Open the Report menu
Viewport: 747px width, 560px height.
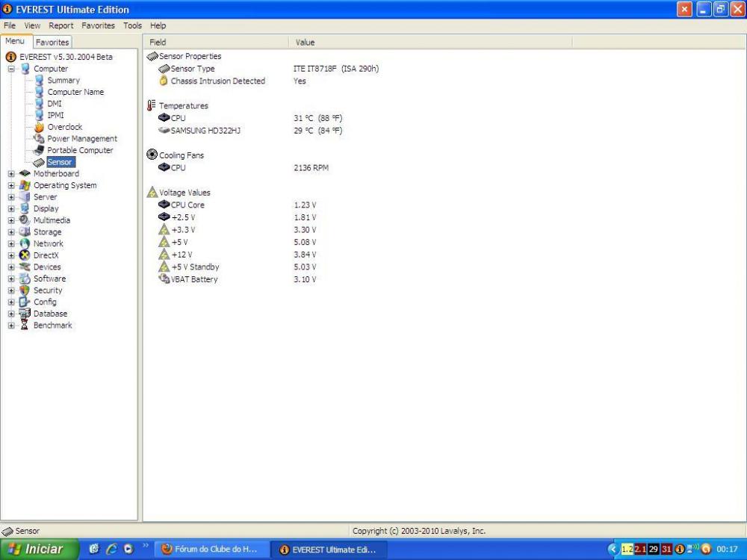tap(61, 25)
